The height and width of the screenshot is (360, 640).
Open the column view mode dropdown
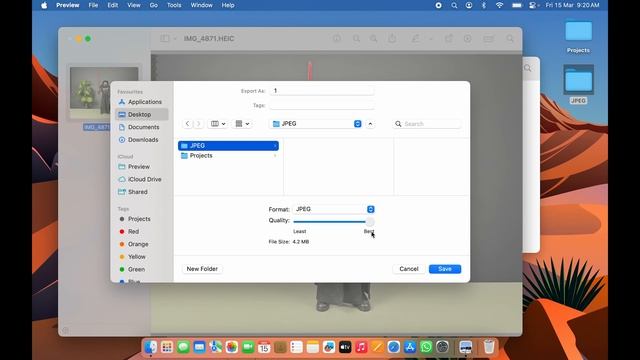click(x=218, y=124)
